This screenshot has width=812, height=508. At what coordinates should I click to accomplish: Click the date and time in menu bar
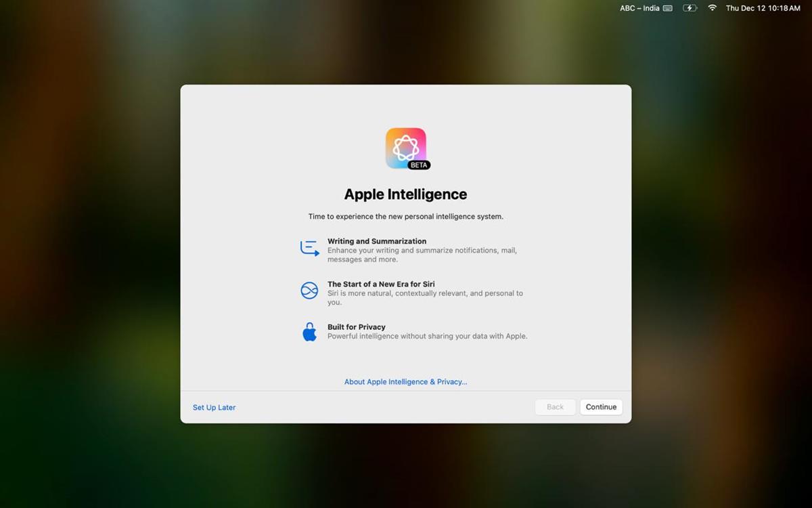(x=763, y=8)
